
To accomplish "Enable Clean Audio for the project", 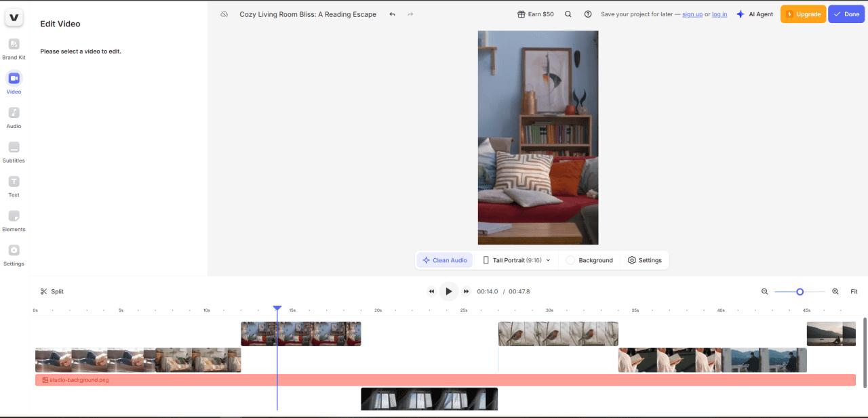I will (x=444, y=259).
